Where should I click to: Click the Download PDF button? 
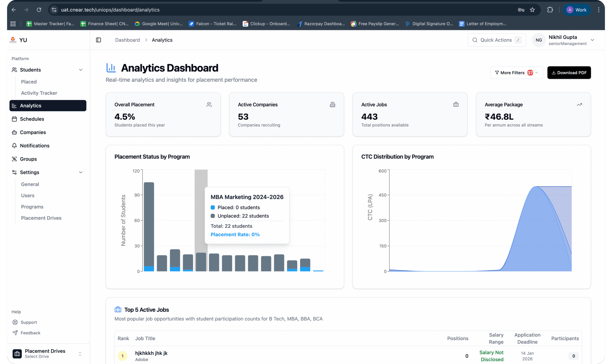[569, 73]
